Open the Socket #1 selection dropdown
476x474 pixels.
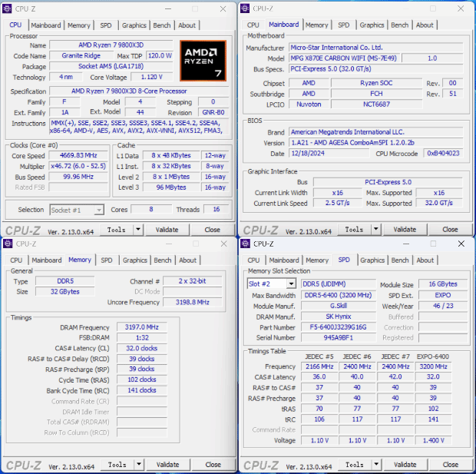coord(77,210)
